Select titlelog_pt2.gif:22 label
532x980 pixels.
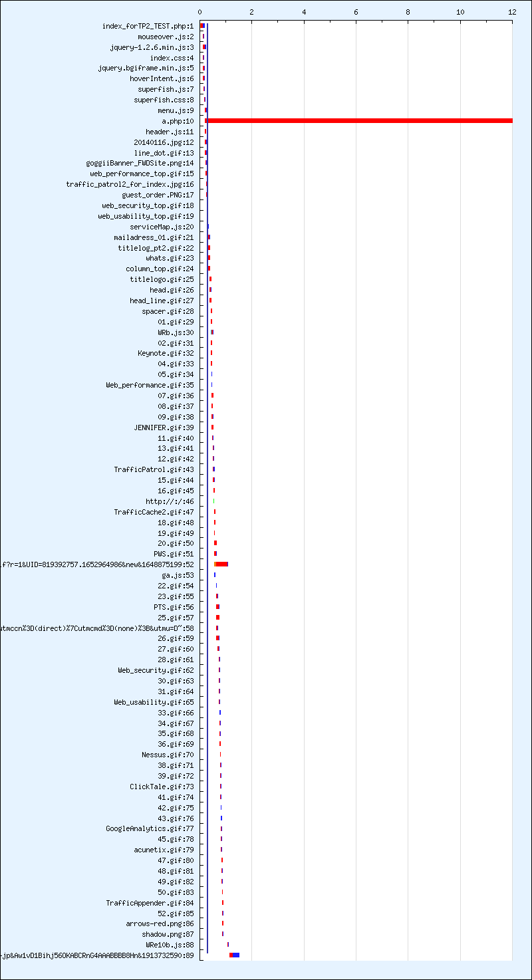(x=156, y=248)
